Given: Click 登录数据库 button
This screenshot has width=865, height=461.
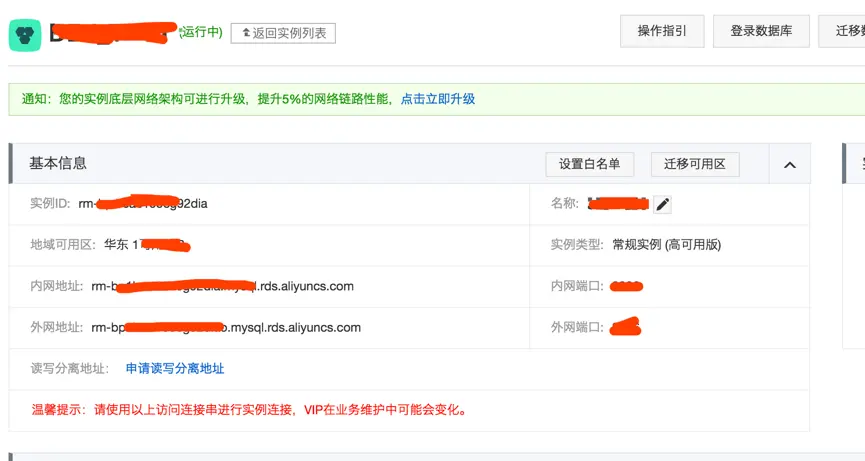Looking at the screenshot, I should coord(761,31).
